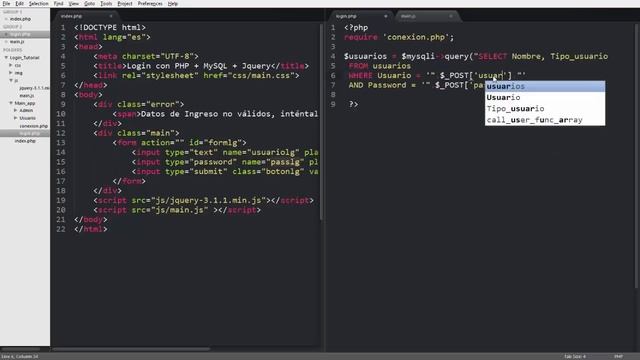Viewport: 640px width, 360px height.
Task: Open main.js inside js folder
Action: 27,96
